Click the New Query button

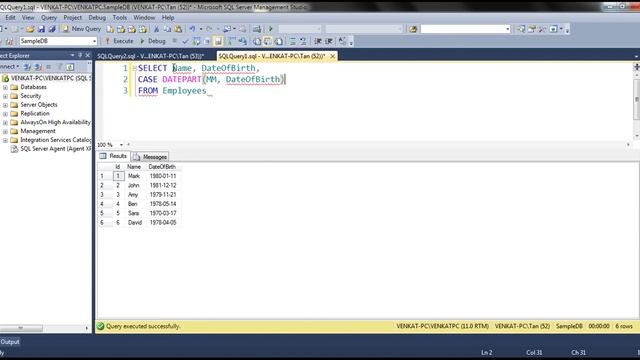click(82, 29)
